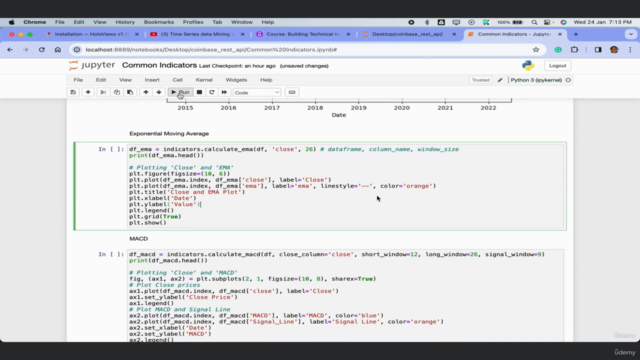The image size is (640, 360).
Task: Click the Last Checkpoint status text
Action: [237, 66]
